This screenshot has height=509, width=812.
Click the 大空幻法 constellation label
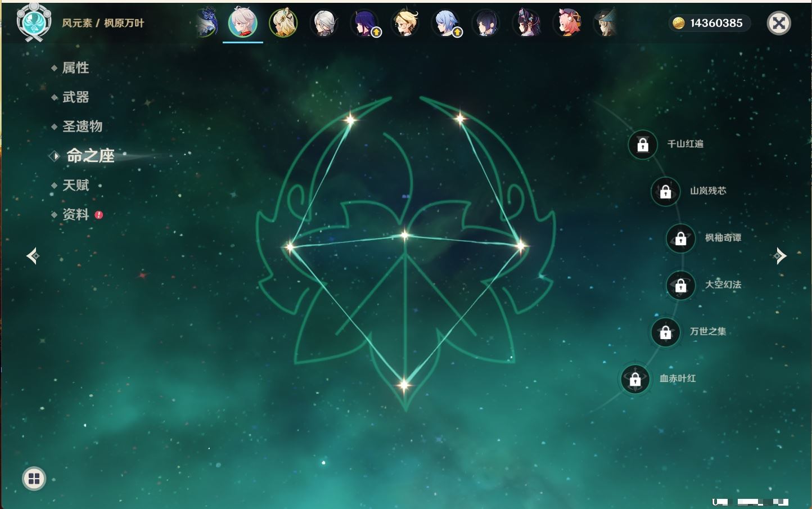[723, 285]
